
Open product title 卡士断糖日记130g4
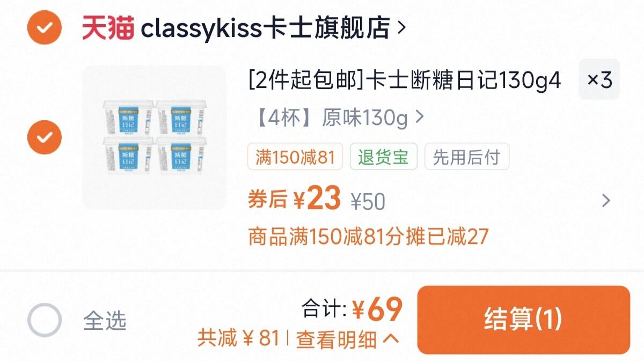(x=405, y=81)
